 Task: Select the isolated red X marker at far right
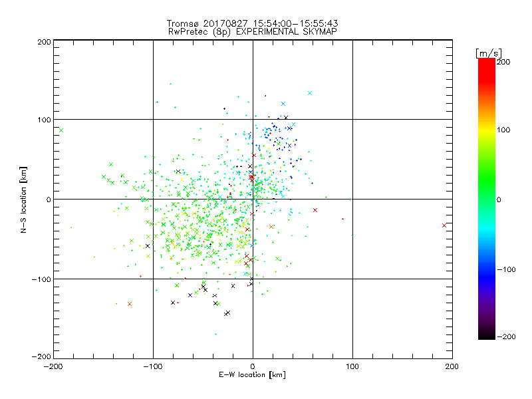444,225
